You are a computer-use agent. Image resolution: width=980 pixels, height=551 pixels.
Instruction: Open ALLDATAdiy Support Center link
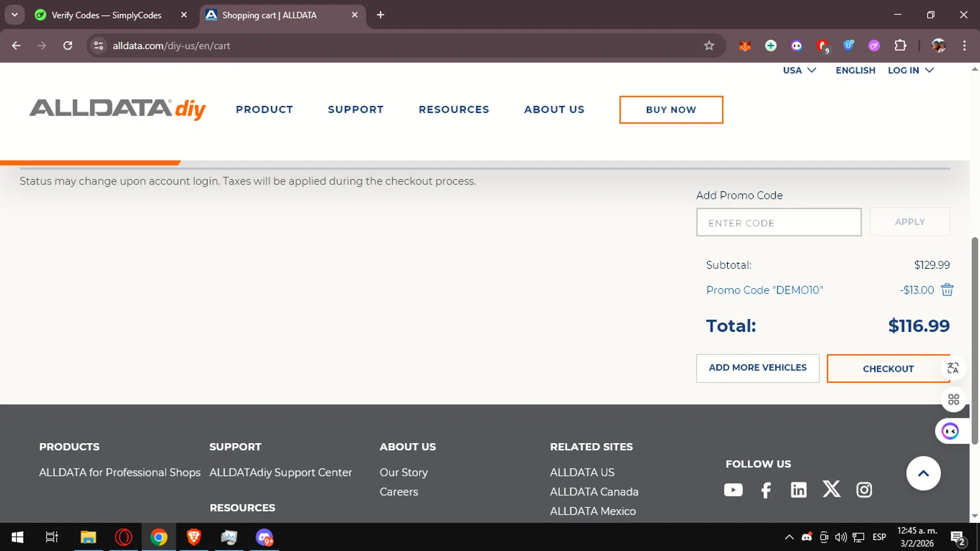pos(280,472)
